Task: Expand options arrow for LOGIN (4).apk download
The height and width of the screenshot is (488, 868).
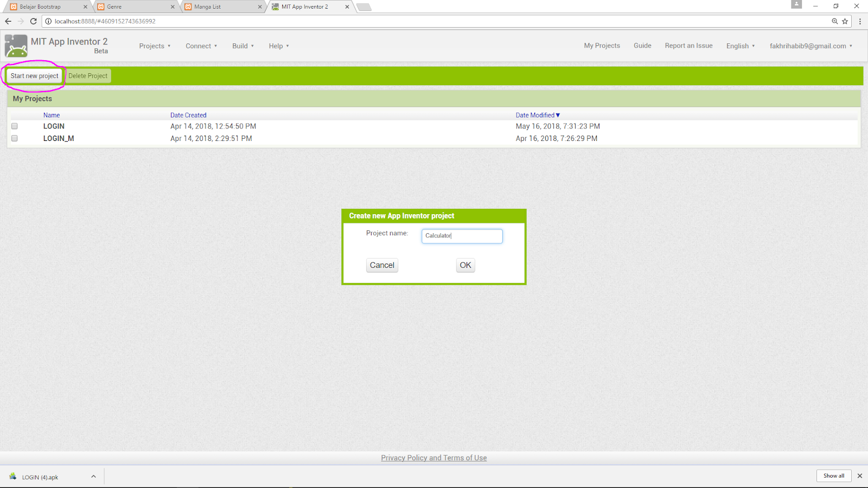Action: 93,477
